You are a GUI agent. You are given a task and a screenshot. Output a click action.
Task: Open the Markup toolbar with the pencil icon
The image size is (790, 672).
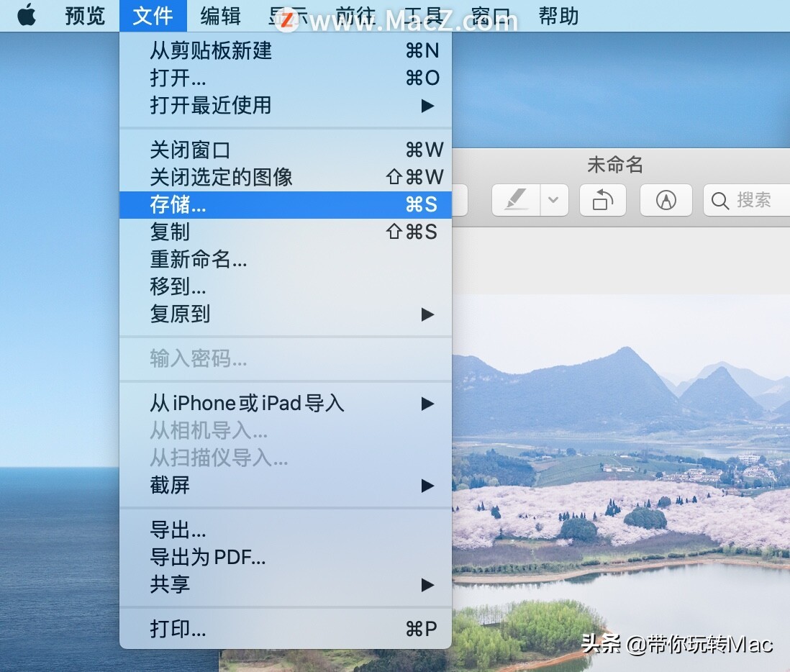point(666,200)
